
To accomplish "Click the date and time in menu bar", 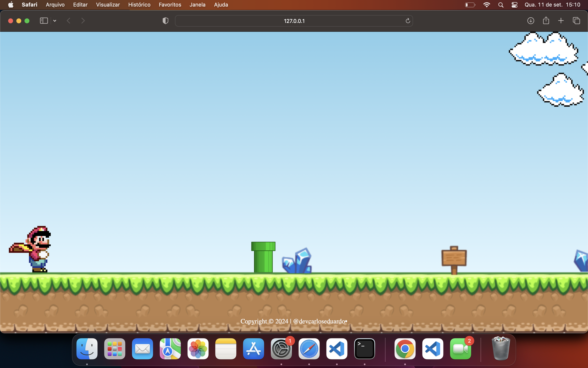I will [x=552, y=5].
